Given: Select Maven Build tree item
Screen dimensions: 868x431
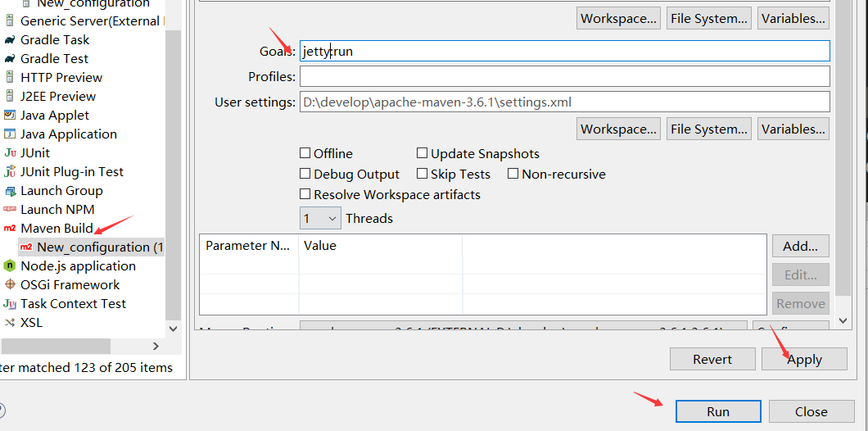Looking at the screenshot, I should (x=57, y=229).
